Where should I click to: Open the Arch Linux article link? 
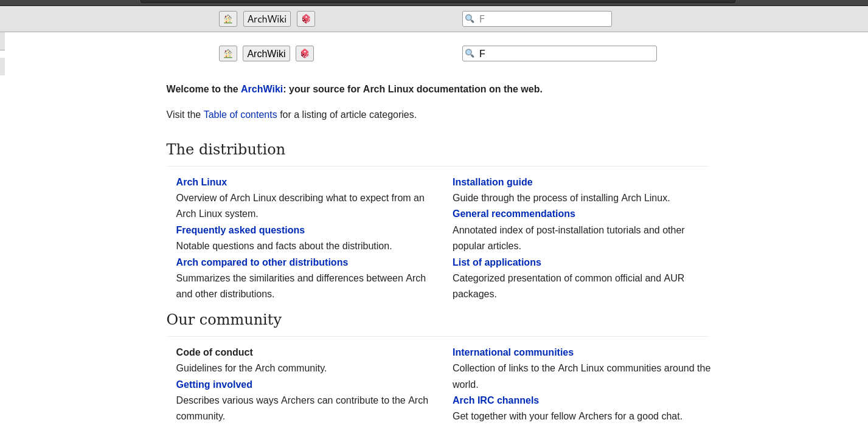pyautogui.click(x=201, y=182)
